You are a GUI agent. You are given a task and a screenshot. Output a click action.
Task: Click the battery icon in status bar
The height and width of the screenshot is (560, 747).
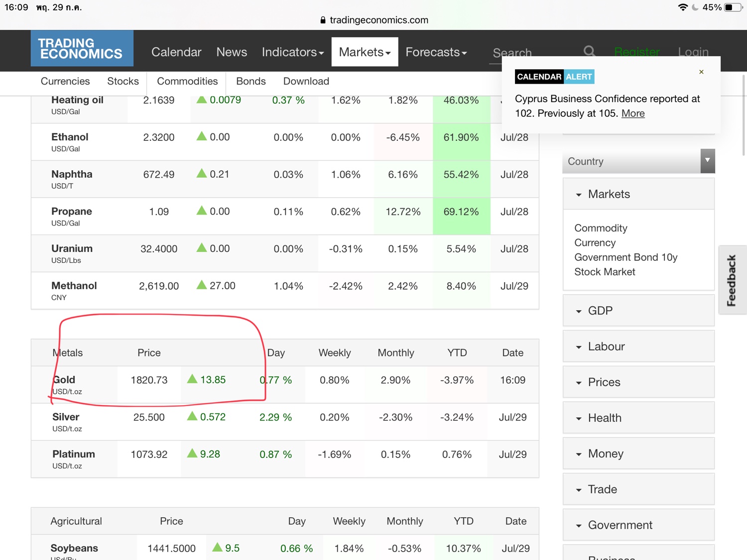pos(733,7)
